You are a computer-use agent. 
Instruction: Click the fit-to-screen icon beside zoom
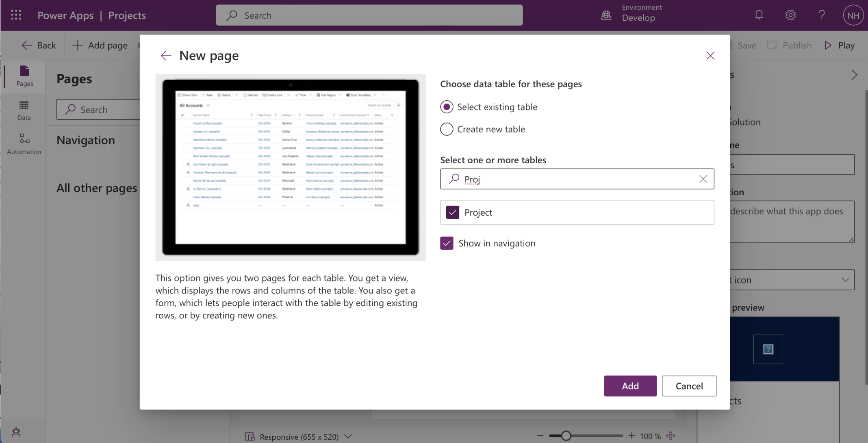671,436
